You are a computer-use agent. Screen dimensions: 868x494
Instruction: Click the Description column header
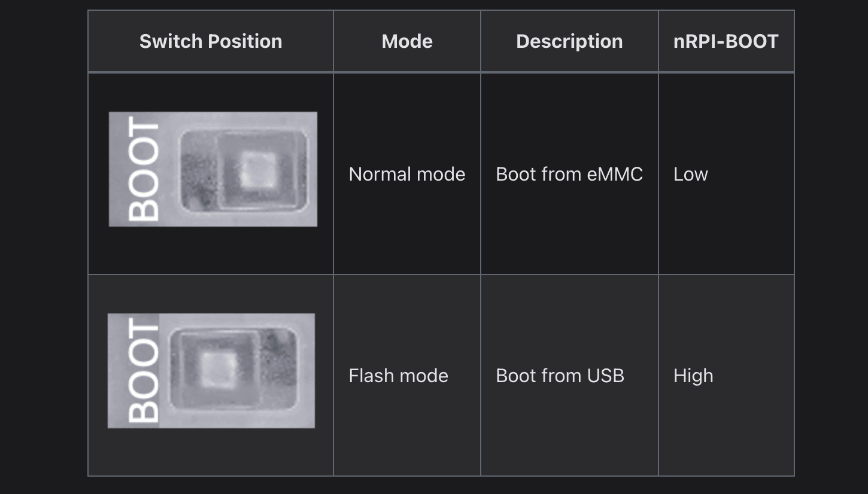point(569,41)
